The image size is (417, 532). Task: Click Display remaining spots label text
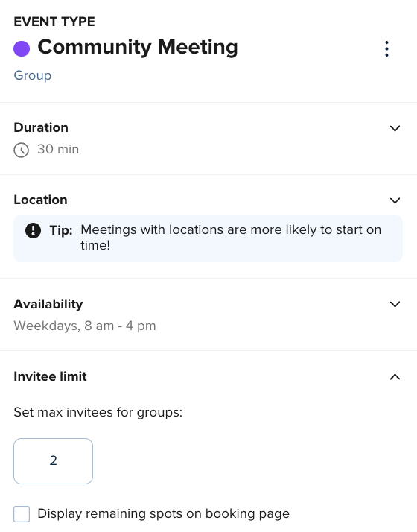coord(163,513)
